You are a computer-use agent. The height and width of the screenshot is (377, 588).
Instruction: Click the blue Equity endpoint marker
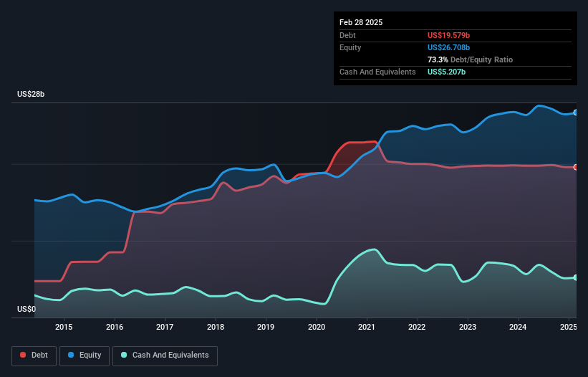click(576, 113)
